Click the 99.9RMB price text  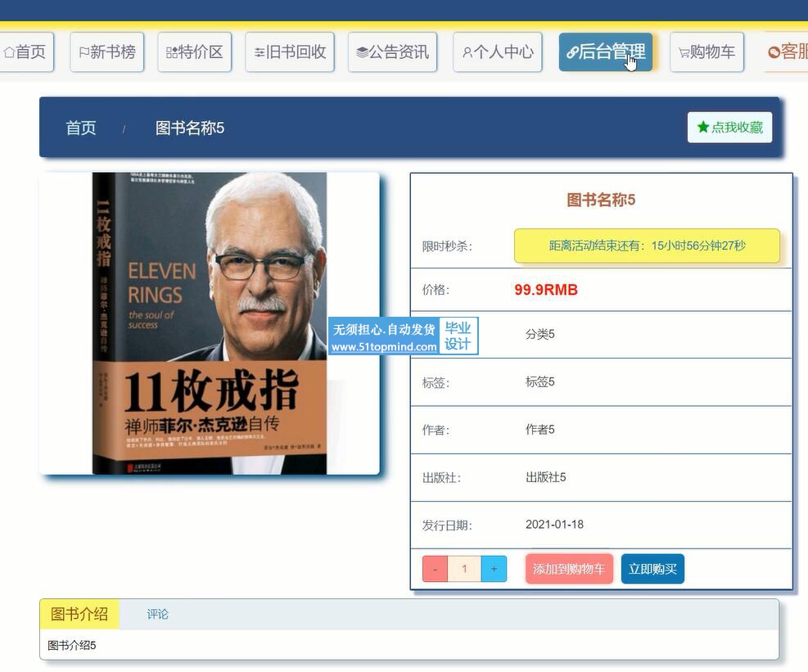[x=546, y=290]
